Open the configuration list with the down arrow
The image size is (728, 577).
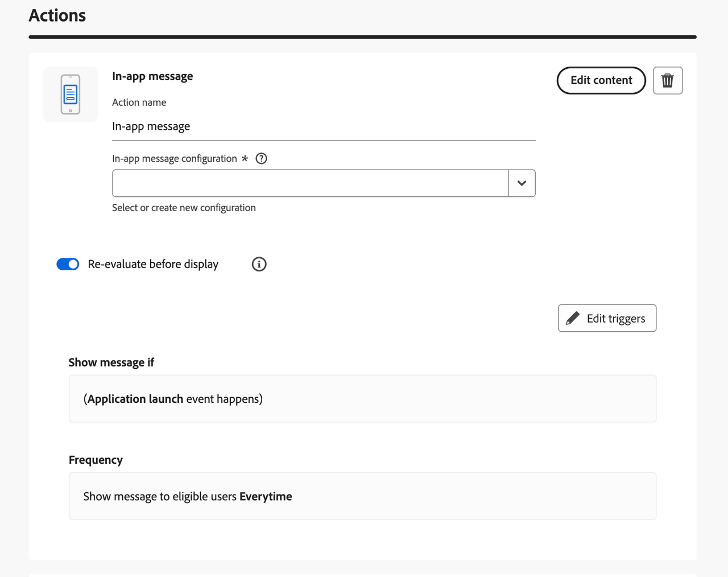point(522,183)
